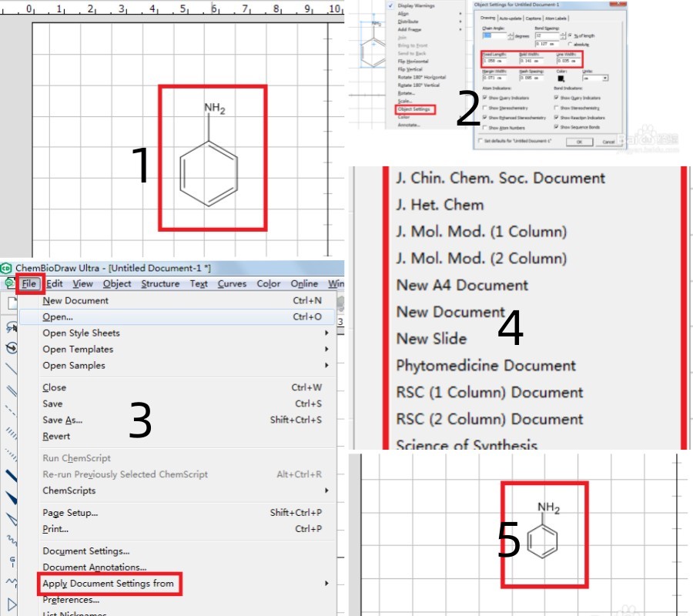Select the Solid Bond tool

[11, 369]
